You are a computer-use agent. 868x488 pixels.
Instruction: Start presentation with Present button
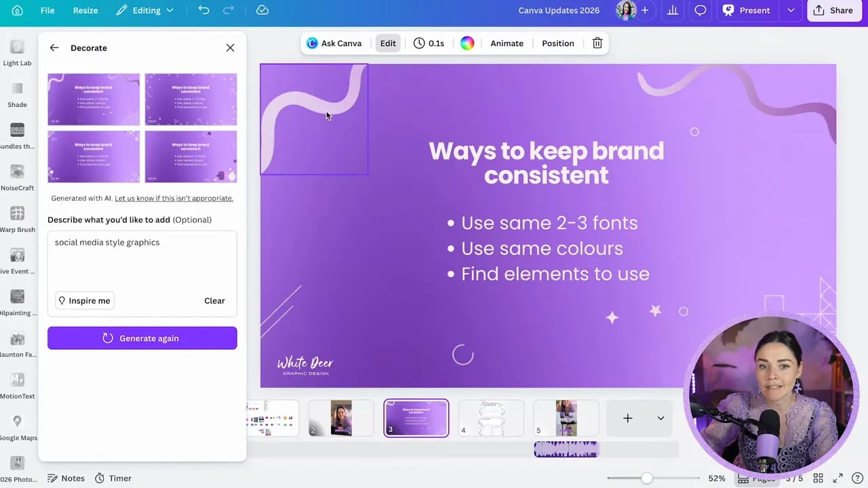[x=747, y=10]
